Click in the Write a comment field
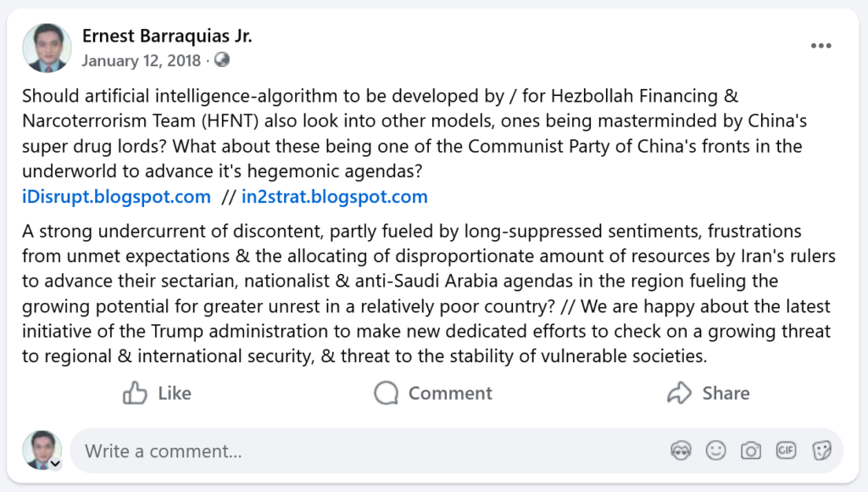 coord(364,450)
